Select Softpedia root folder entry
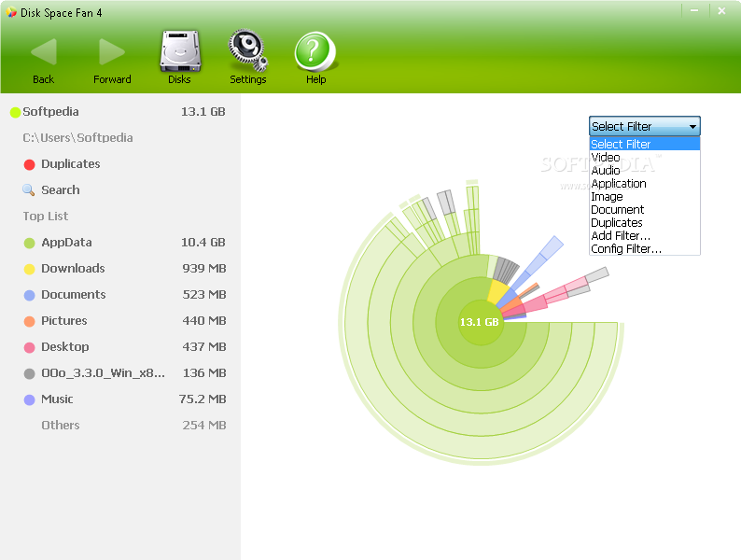741x560 pixels. (50, 111)
